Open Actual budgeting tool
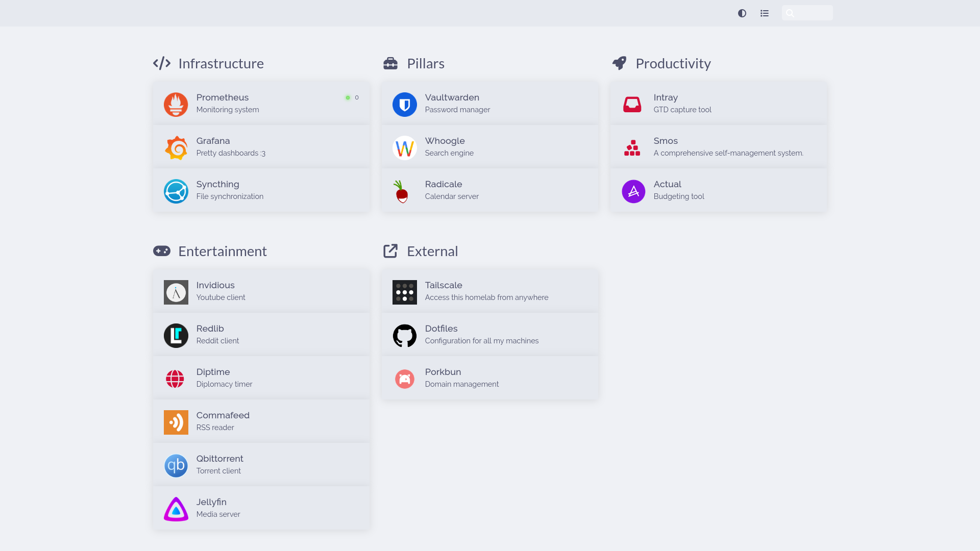The width and height of the screenshot is (980, 551). pos(718,190)
